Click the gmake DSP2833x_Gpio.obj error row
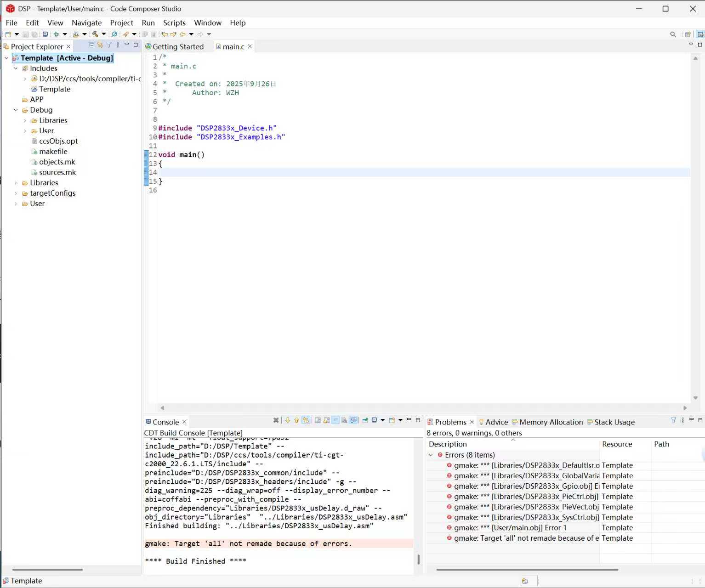Viewport: 705px width, 588px height. click(523, 486)
